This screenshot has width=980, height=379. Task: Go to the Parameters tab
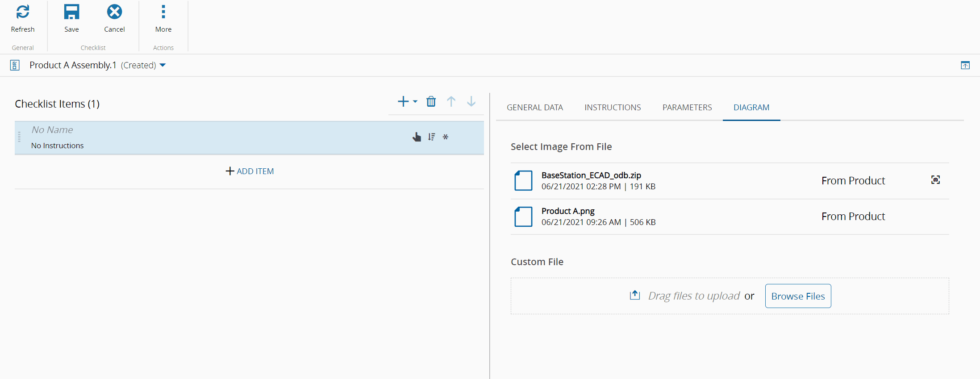(687, 108)
